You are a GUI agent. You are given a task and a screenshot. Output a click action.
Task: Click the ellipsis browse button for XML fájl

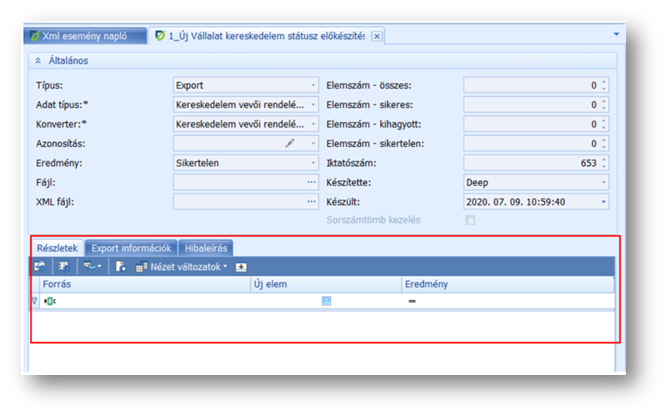click(x=311, y=201)
